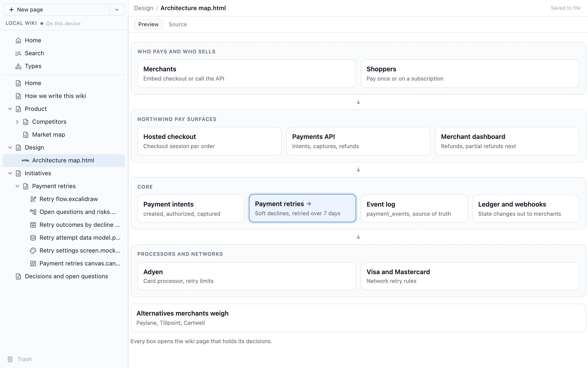Click the table icon beside Retry outcomes by decline
This screenshot has height=368, width=588.
pyautogui.click(x=33, y=225)
